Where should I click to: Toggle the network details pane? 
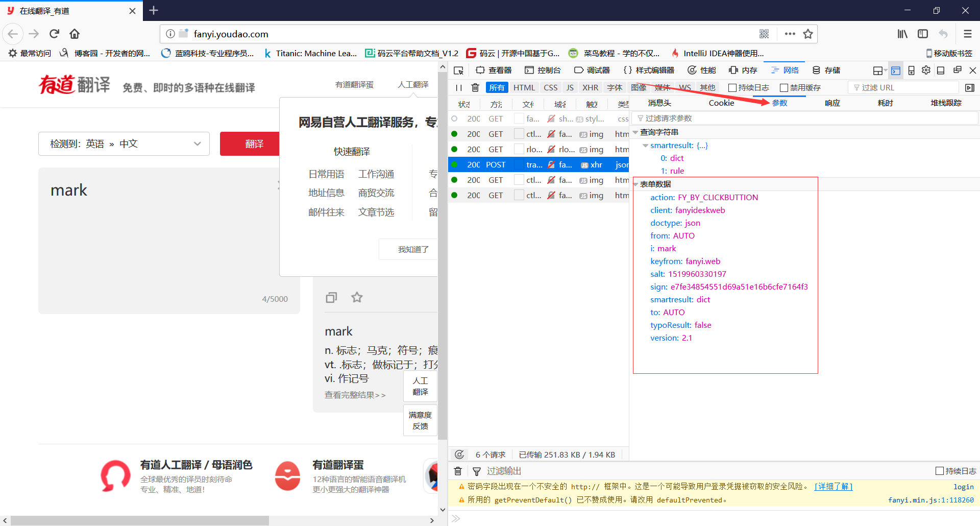pos(970,88)
